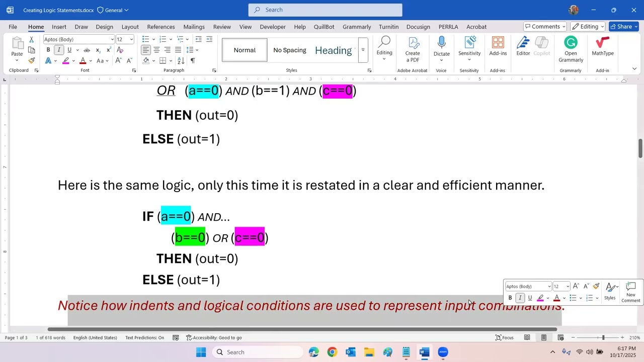Image resolution: width=644 pixels, height=362 pixels.
Task: Click the Sensitivity label icon
Action: (x=469, y=49)
